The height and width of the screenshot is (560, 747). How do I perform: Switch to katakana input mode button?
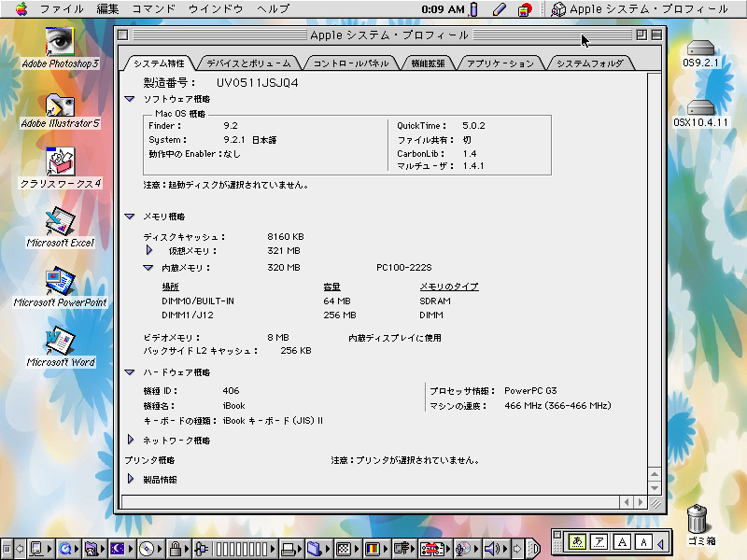point(600,541)
